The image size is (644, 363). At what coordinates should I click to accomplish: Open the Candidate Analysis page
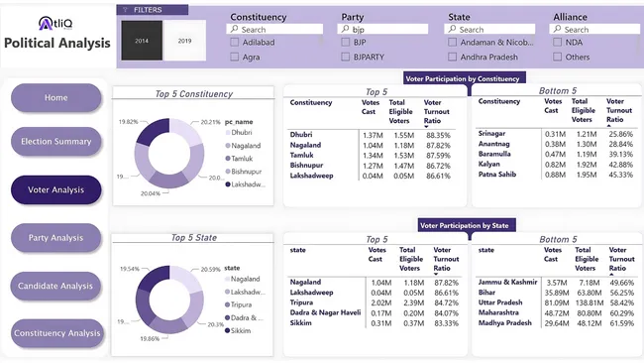pos(55,286)
